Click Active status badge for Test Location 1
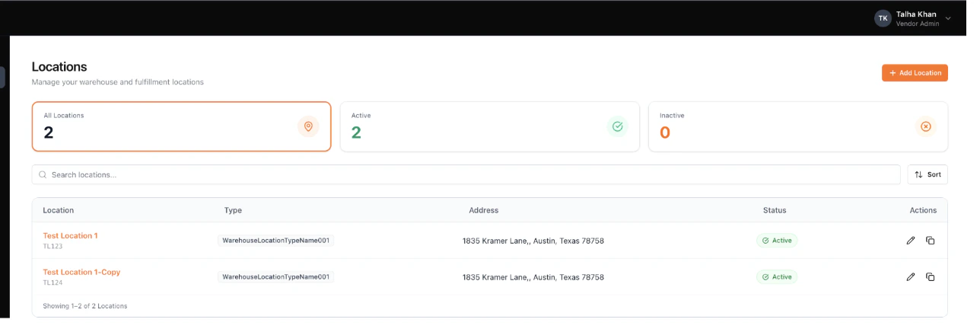This screenshot has width=980, height=332. click(x=777, y=241)
